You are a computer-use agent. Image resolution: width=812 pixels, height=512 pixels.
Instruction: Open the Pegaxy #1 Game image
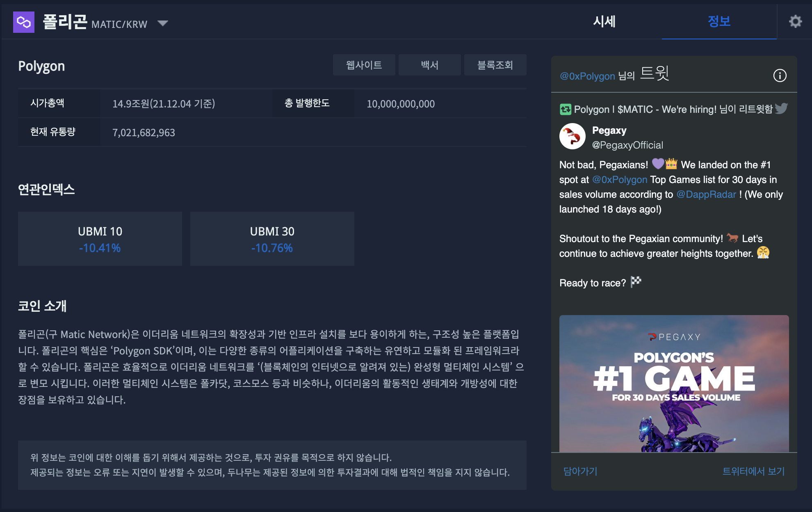[674, 384]
